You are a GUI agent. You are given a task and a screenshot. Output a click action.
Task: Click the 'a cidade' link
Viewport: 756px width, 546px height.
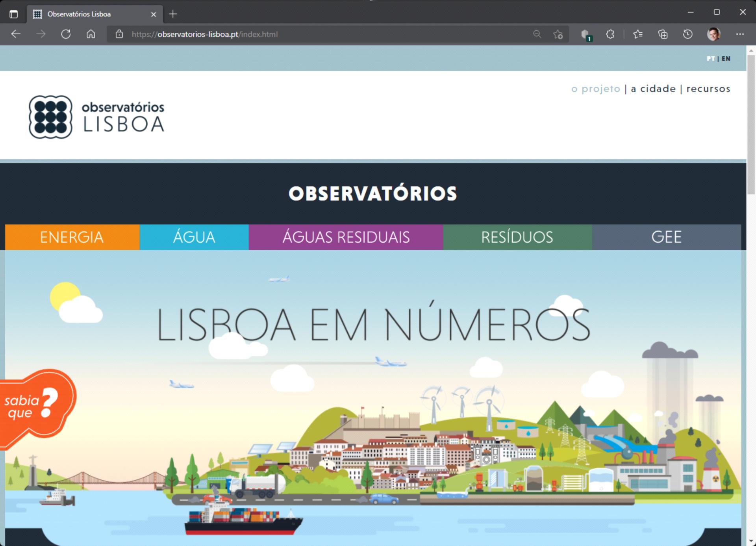(653, 89)
